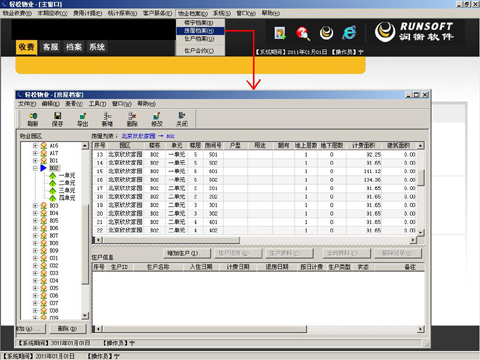Expand the A17 building tree node
The image size is (480, 360).
(35, 153)
